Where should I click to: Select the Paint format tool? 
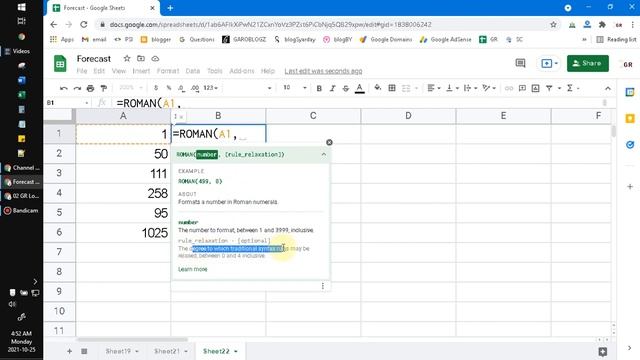click(x=104, y=88)
